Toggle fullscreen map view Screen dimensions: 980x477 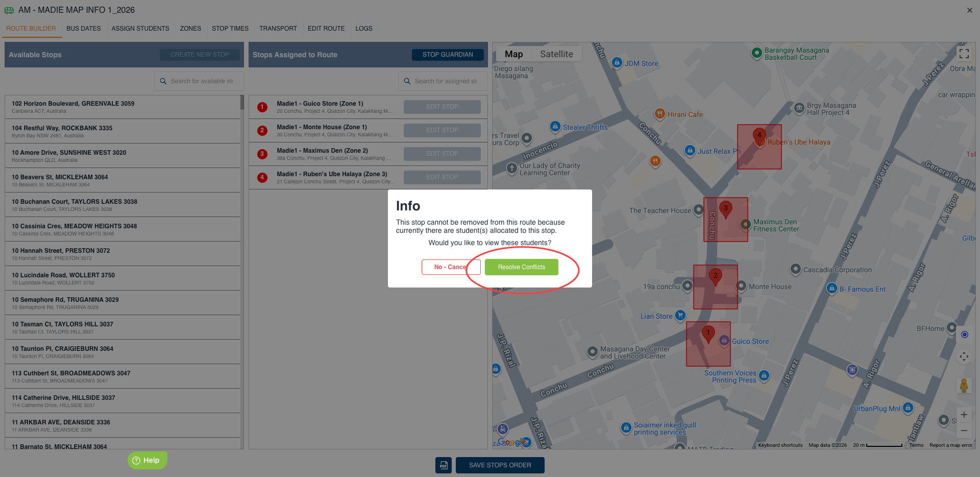[964, 53]
